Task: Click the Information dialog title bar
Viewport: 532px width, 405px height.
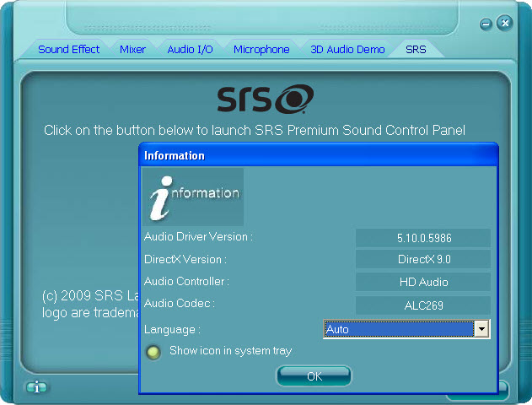Action: point(318,155)
